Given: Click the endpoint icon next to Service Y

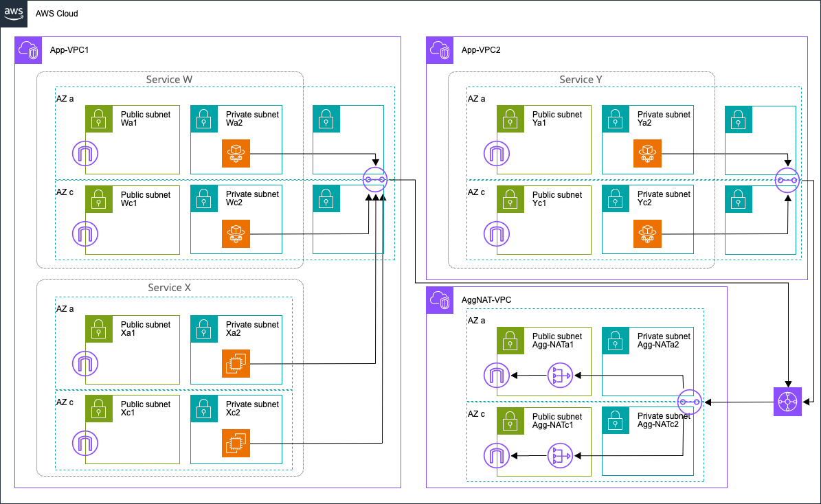Looking at the screenshot, I should tap(787, 181).
